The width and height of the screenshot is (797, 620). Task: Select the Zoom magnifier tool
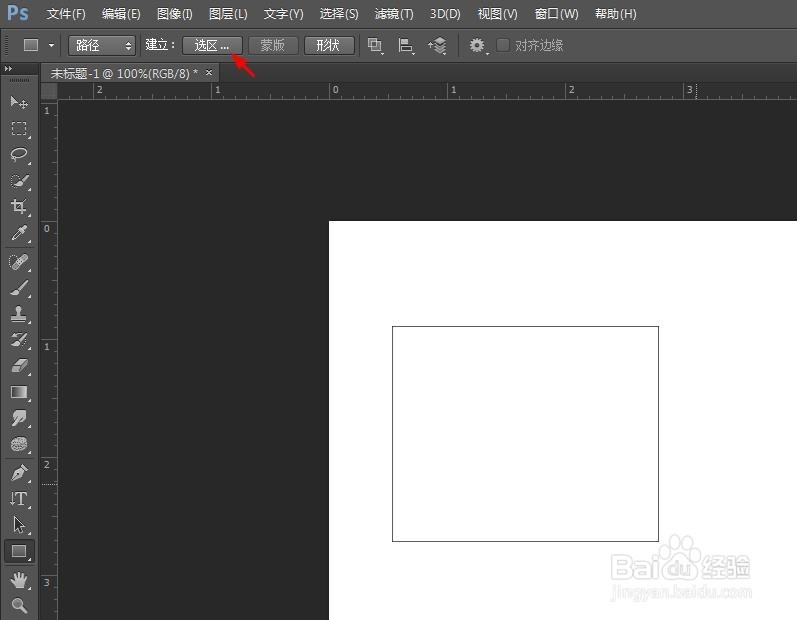[19, 605]
